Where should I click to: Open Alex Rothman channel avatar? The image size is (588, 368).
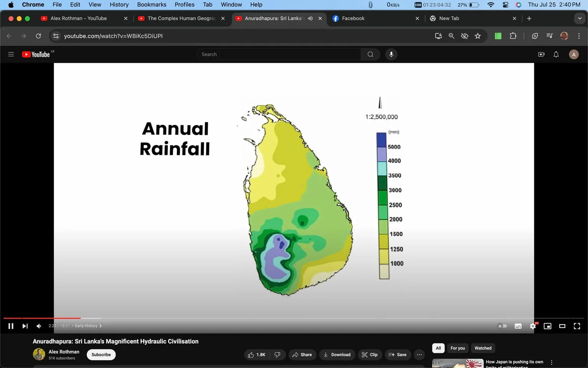tap(39, 354)
